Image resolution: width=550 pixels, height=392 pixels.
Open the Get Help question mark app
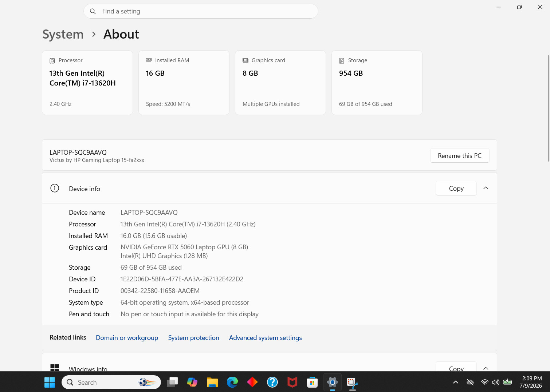click(x=272, y=382)
